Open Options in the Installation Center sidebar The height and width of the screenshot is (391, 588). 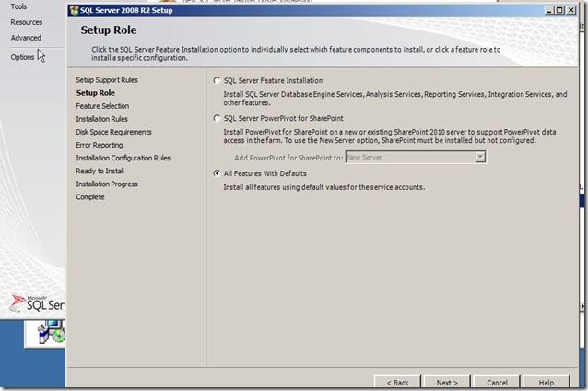tap(22, 57)
